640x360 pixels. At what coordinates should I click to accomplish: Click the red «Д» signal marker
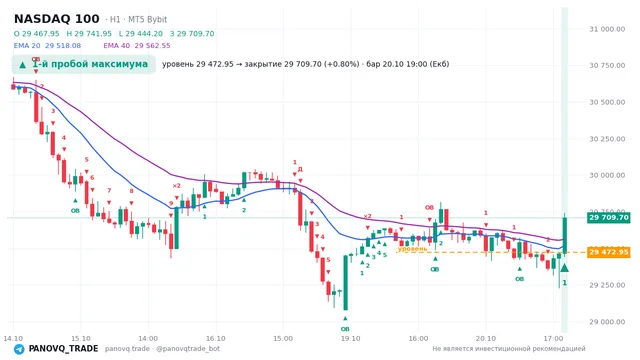[300, 169]
